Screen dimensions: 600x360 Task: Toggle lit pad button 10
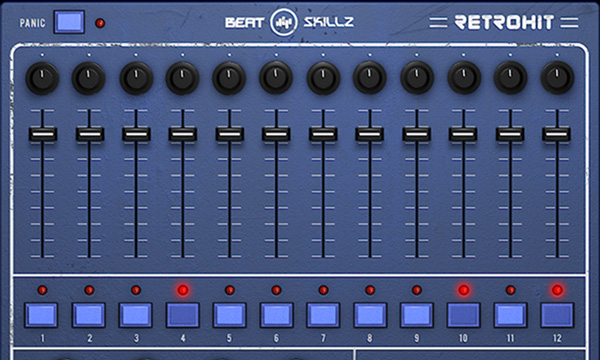(x=463, y=315)
